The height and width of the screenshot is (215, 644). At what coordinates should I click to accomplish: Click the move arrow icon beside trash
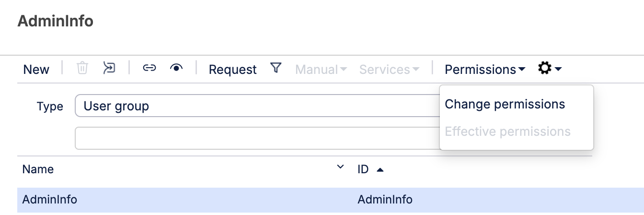point(109,68)
